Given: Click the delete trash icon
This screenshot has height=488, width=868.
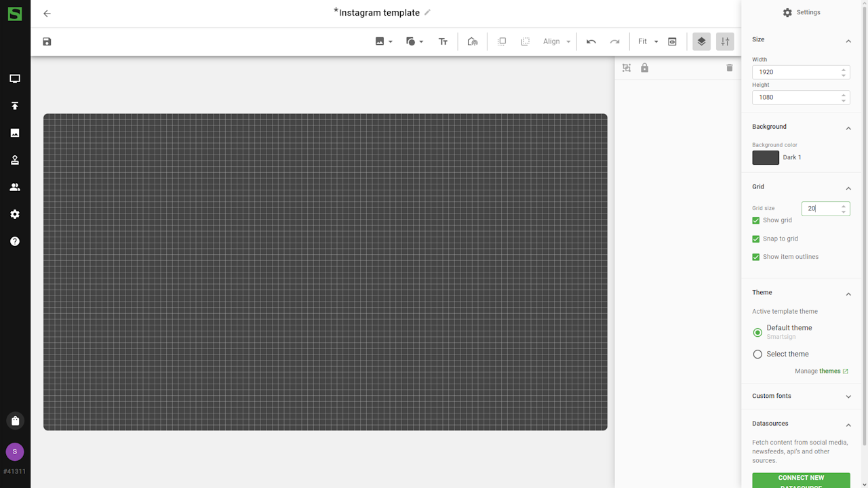Looking at the screenshot, I should pos(730,68).
